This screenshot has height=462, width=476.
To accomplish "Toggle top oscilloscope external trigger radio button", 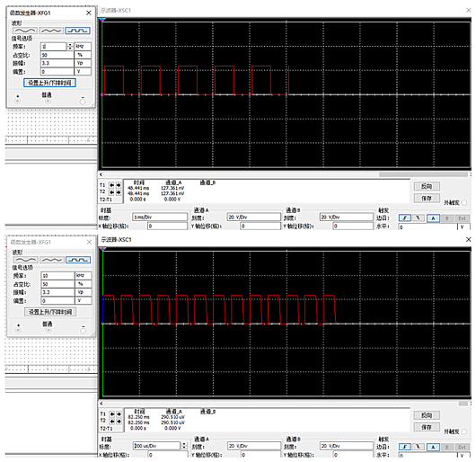I will [x=464, y=202].
